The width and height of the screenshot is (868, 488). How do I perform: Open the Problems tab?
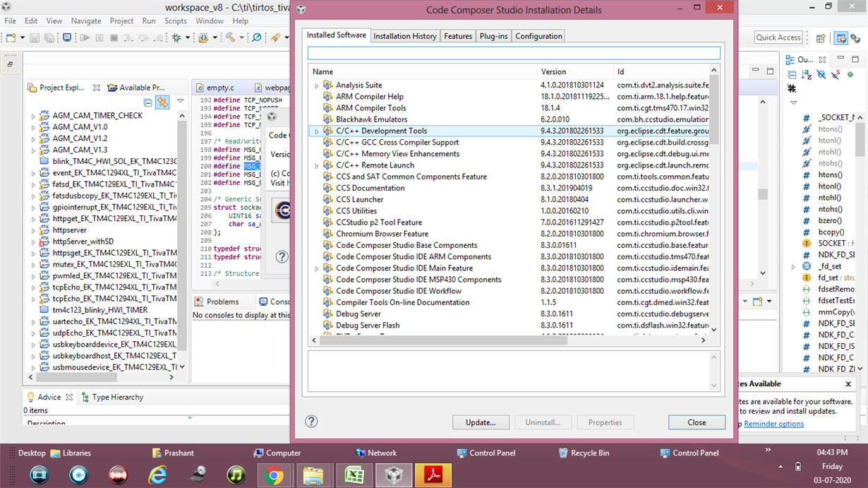(217, 302)
